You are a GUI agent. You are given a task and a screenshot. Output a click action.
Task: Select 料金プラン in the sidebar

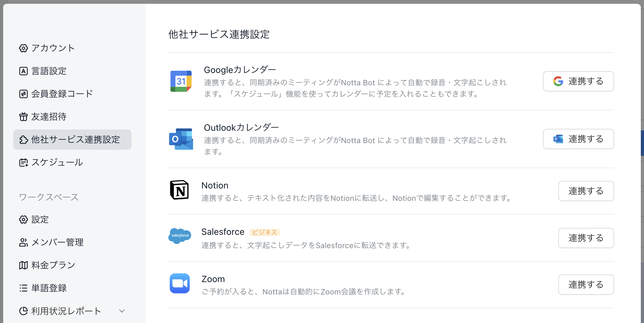pos(53,265)
